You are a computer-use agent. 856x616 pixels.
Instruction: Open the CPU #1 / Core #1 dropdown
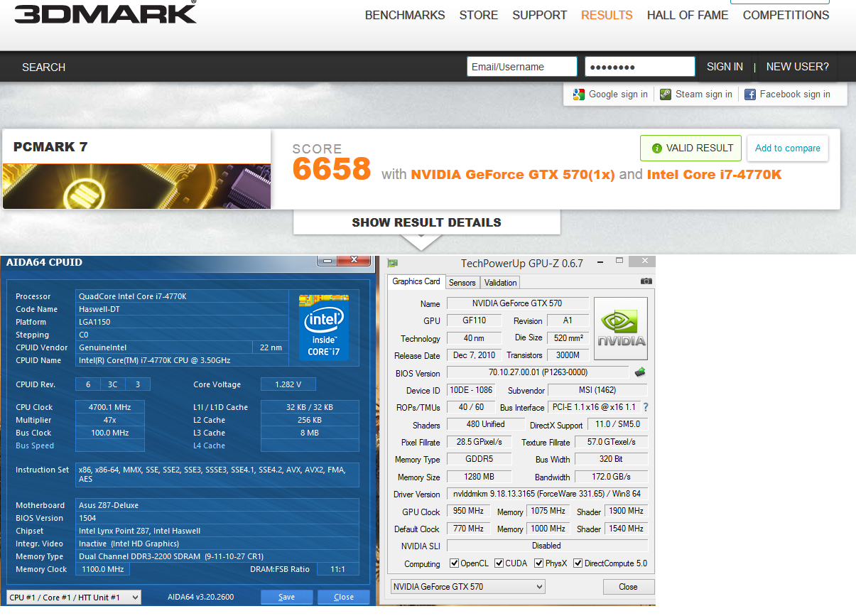tap(74, 598)
